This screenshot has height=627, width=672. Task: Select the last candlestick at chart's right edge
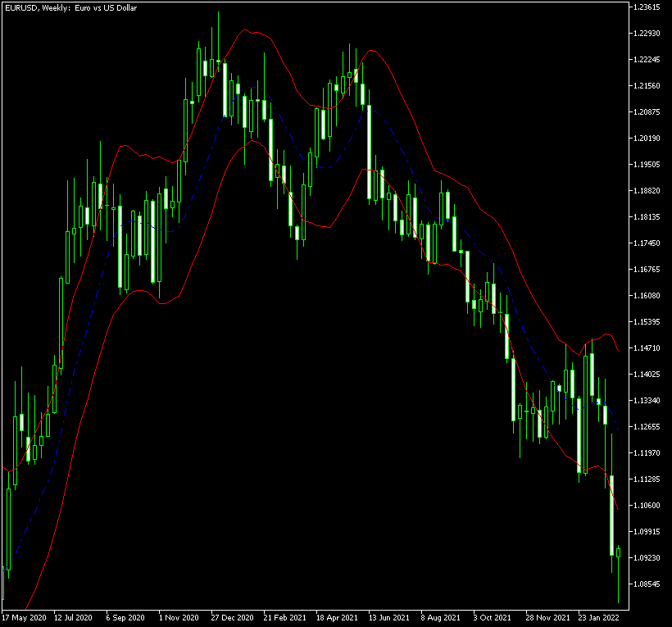[x=619, y=552]
